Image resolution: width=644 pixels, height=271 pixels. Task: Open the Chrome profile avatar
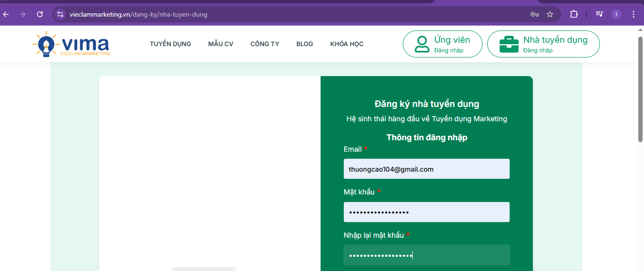(x=616, y=14)
